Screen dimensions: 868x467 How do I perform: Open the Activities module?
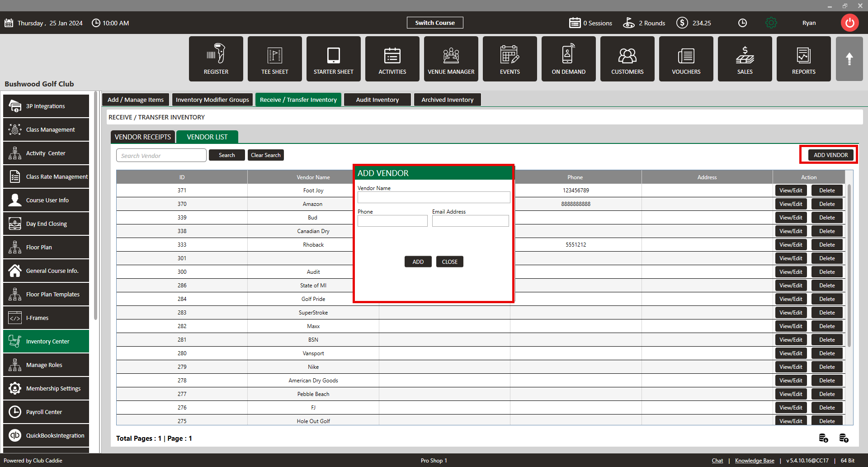click(x=392, y=59)
